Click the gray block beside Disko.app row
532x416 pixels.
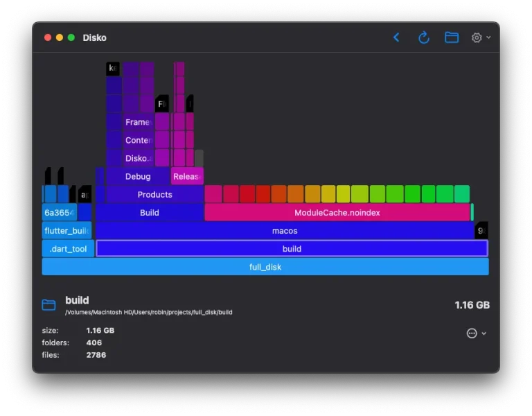[x=199, y=158]
